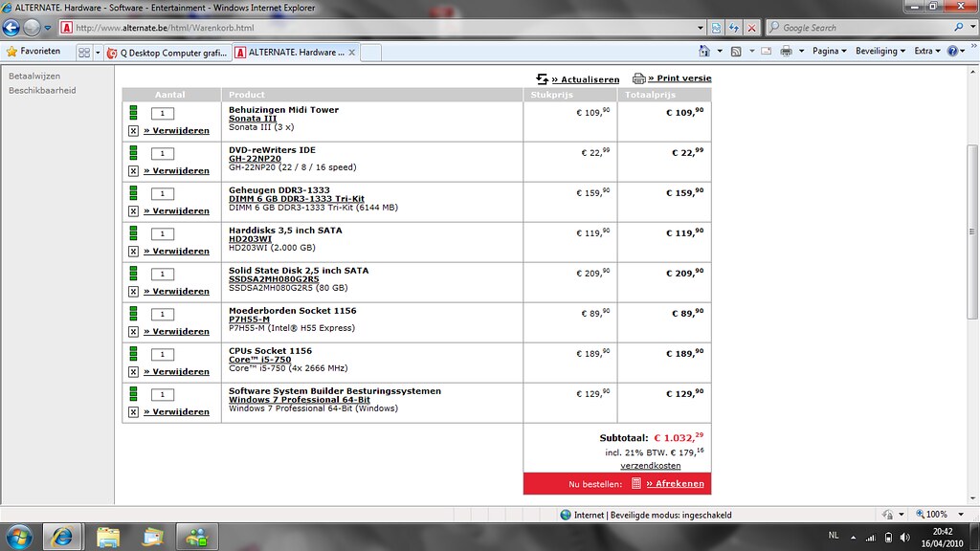980x551 pixels.
Task: Click Verwijderen for SSDSA2MH080G2R5 row
Action: pos(176,291)
